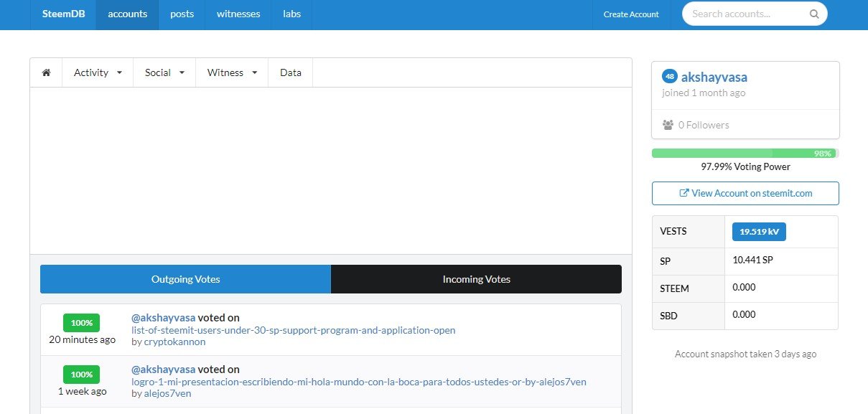The width and height of the screenshot is (868, 414).
Task: Click the voting power progress bar
Action: [745, 153]
